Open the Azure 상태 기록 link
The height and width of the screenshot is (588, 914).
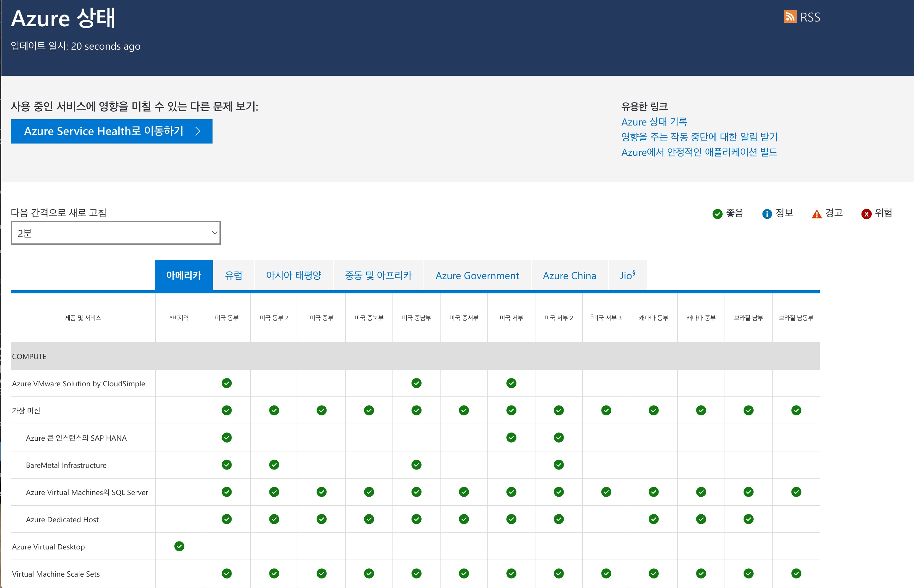point(654,122)
